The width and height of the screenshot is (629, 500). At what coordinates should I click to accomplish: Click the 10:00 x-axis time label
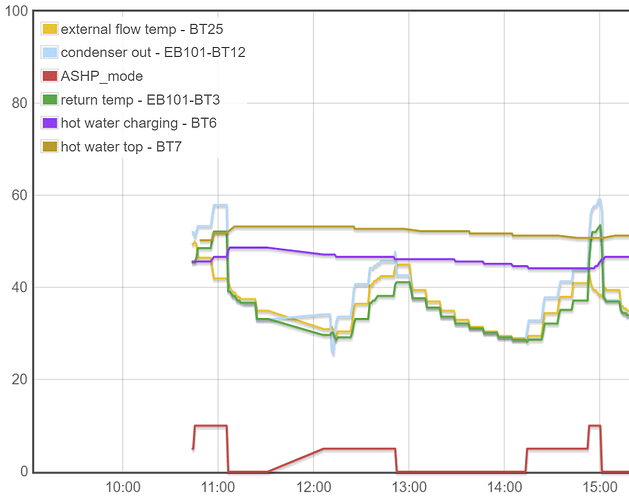click(x=123, y=487)
